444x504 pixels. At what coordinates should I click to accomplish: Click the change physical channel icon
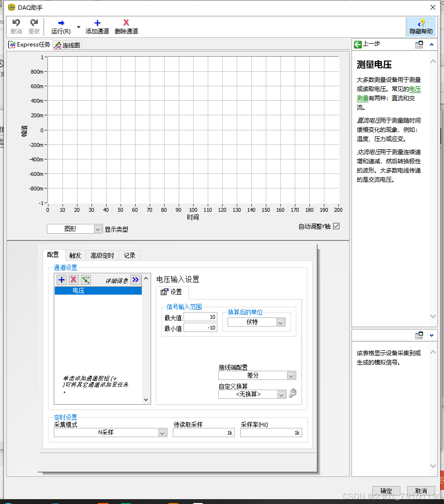coord(86,280)
